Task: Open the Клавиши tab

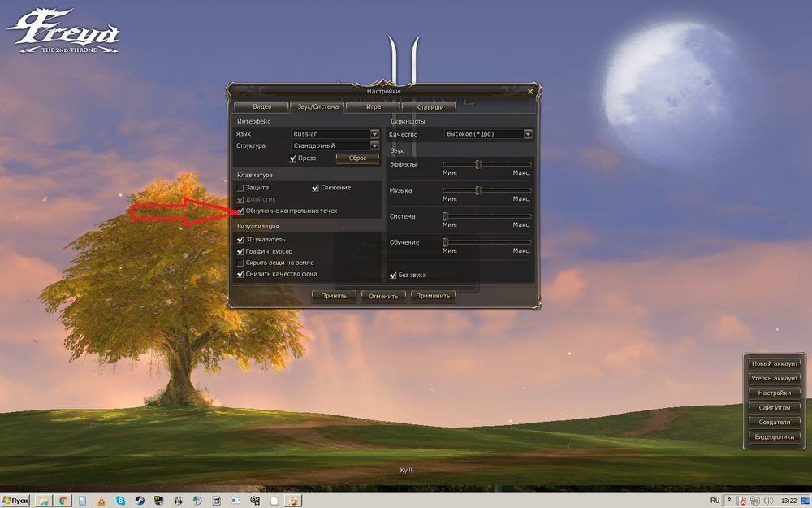Action: tap(430, 106)
